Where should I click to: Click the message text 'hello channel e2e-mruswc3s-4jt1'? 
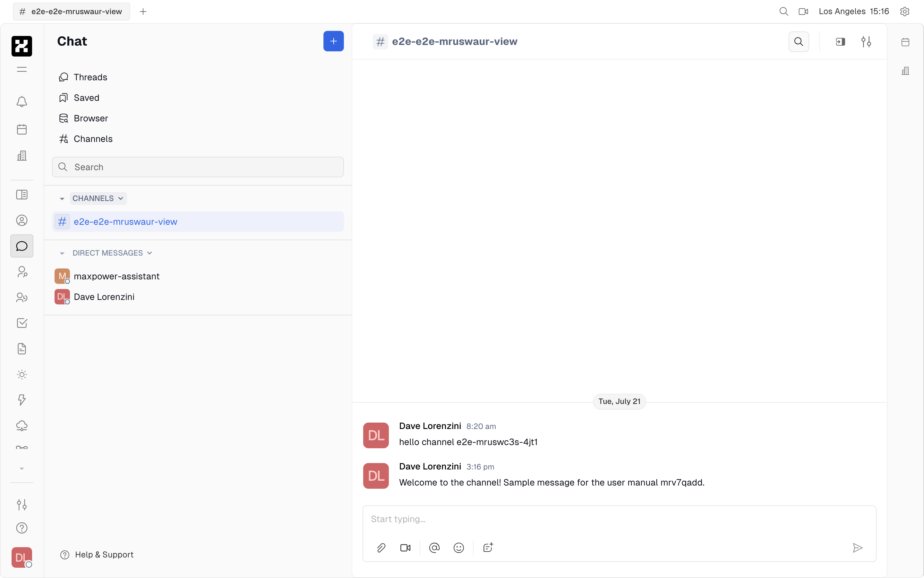(x=468, y=442)
